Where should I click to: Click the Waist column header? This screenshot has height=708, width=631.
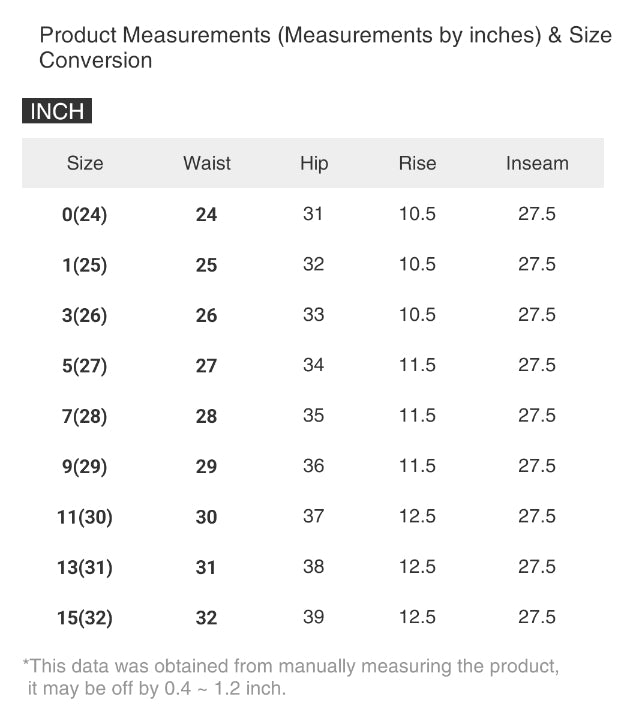[x=207, y=163]
